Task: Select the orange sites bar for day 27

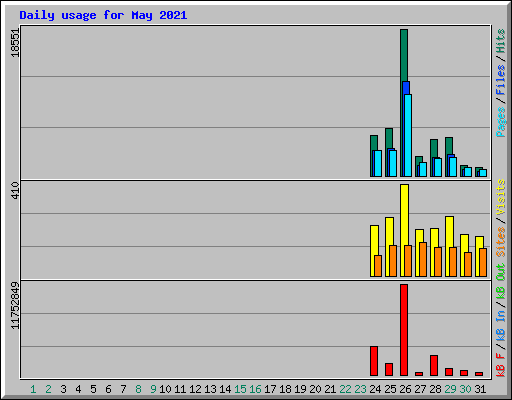Action: 423,259
